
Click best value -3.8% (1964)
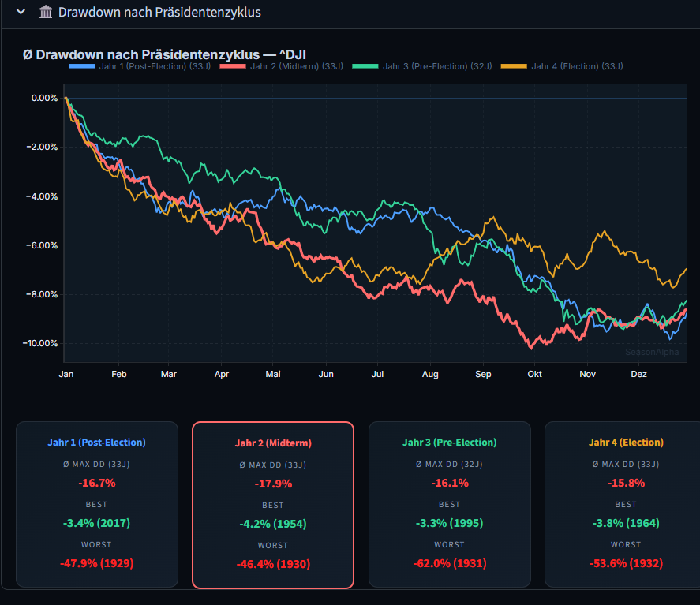click(626, 523)
